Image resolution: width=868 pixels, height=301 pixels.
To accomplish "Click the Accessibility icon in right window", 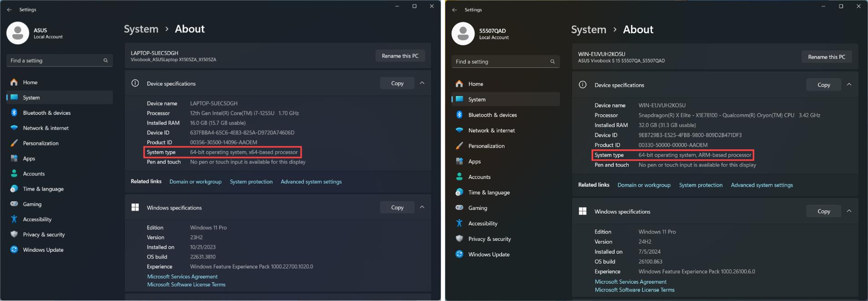I will 459,223.
